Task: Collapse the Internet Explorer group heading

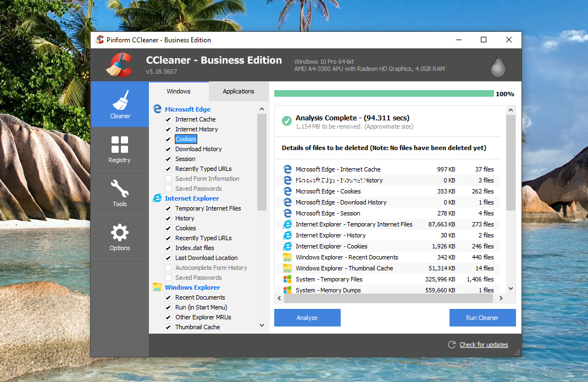Action: (x=192, y=198)
